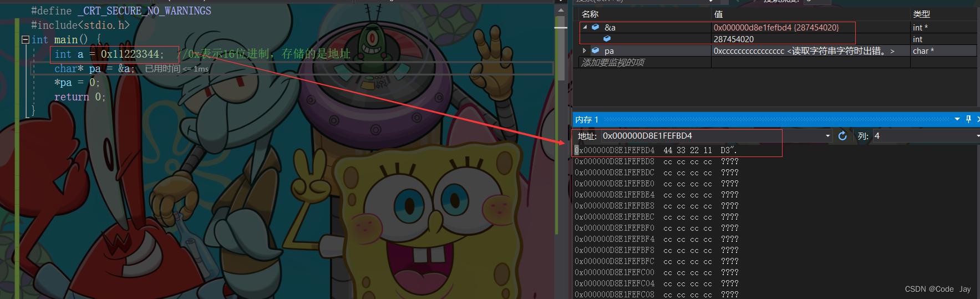Screen dimensions: 980x299
Task: Click memory row 0x000000D8E1FEFBFC
Action: coord(656,261)
